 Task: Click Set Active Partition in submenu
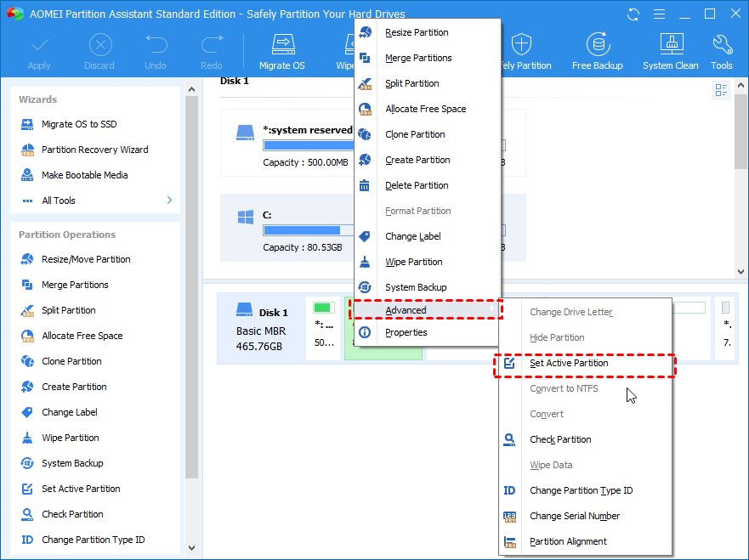585,364
